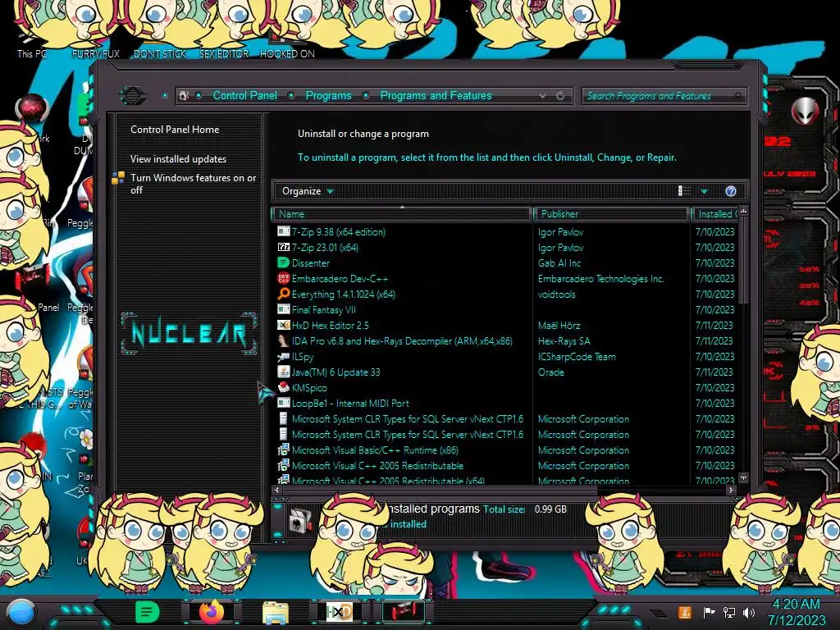Sort by Publisher column header
Image resolution: width=840 pixels, height=630 pixels.
pos(611,214)
